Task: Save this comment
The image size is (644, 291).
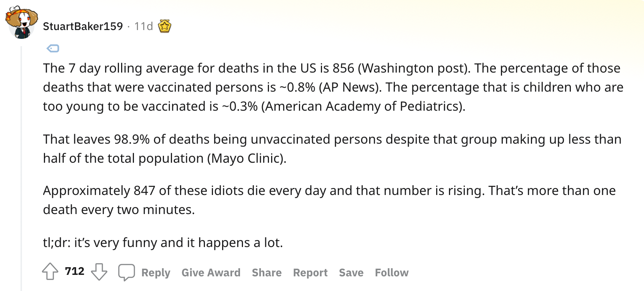Action: pos(351,273)
